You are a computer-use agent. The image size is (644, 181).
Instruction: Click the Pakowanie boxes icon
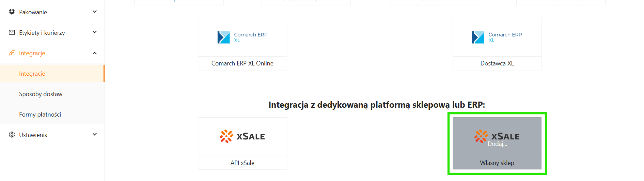(12, 12)
